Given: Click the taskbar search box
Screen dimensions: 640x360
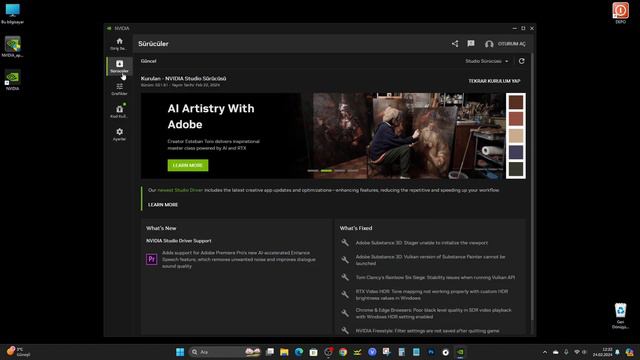Looking at the screenshot, I should tap(224, 352).
